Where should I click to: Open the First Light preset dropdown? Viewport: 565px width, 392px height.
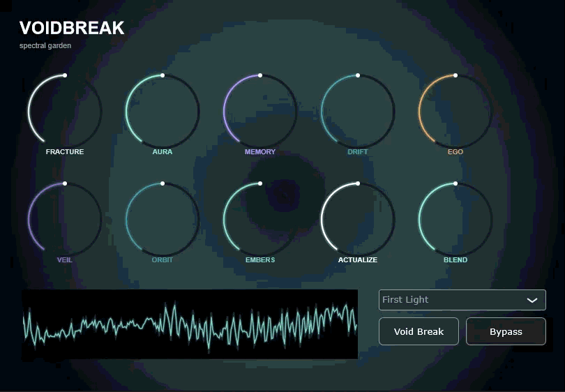point(462,300)
